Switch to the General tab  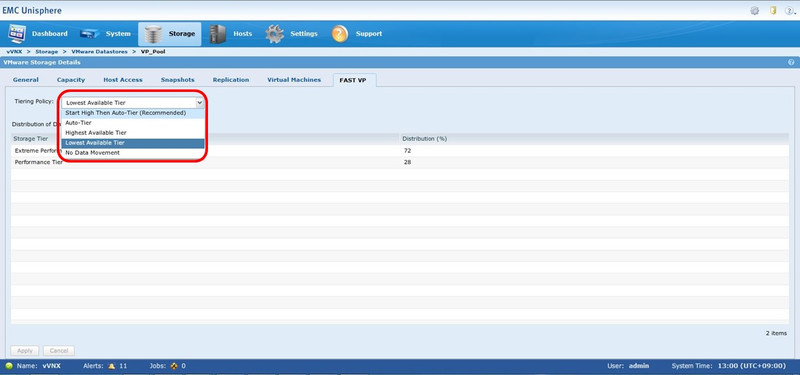pos(26,80)
